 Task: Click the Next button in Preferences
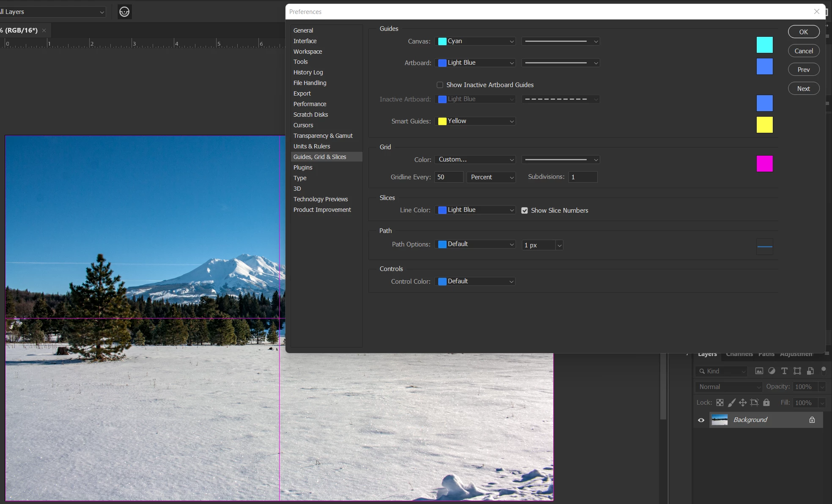[803, 88]
